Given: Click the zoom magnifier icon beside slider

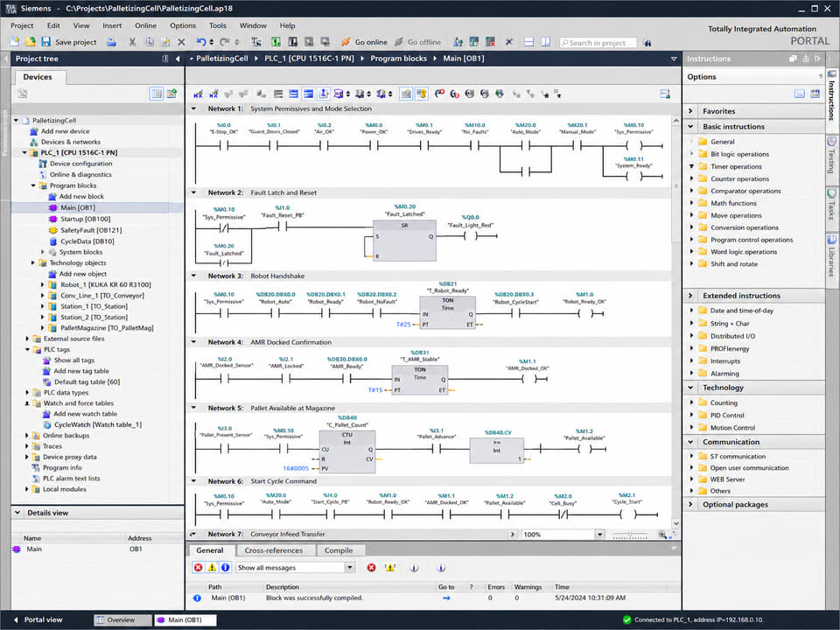Looking at the screenshot, I should (662, 534).
